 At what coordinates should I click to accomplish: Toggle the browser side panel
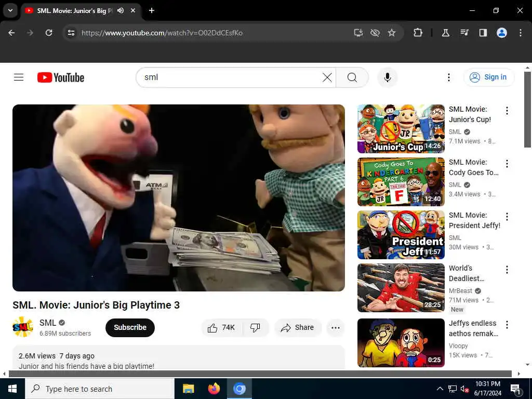[483, 33]
